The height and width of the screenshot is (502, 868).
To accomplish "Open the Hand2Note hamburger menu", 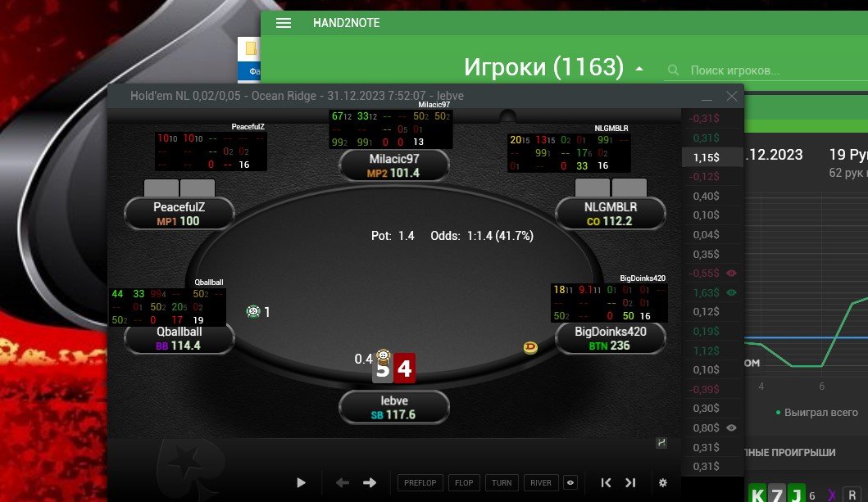I will 284,23.
